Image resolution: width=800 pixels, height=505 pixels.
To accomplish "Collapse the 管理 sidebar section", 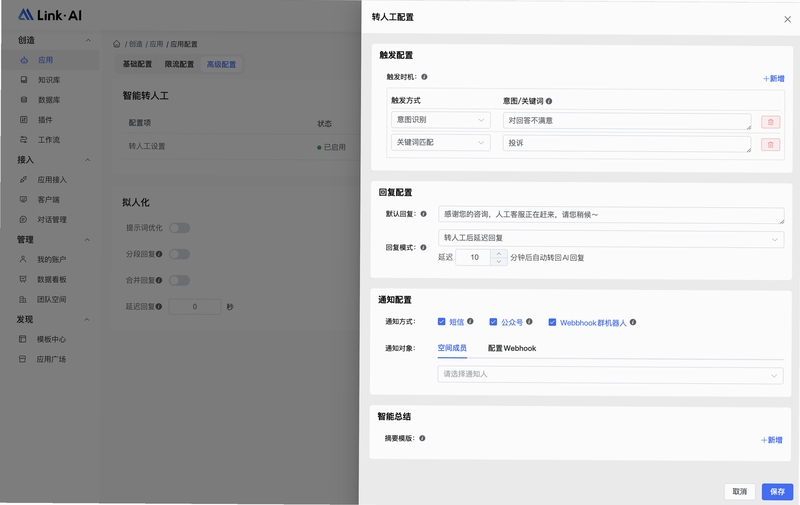I will (x=87, y=239).
